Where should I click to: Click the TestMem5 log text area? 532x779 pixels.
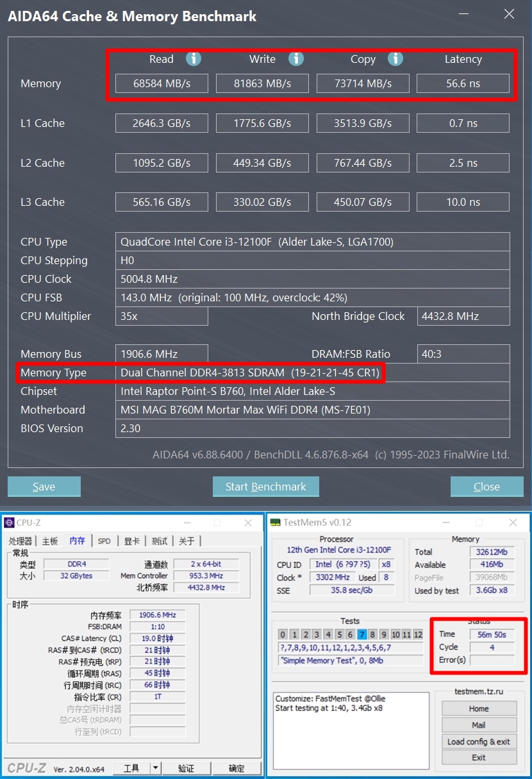pyautogui.click(x=351, y=730)
